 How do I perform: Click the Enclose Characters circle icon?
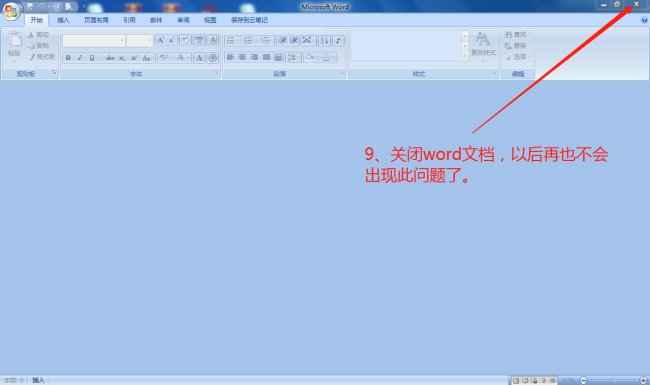pyautogui.click(x=213, y=58)
